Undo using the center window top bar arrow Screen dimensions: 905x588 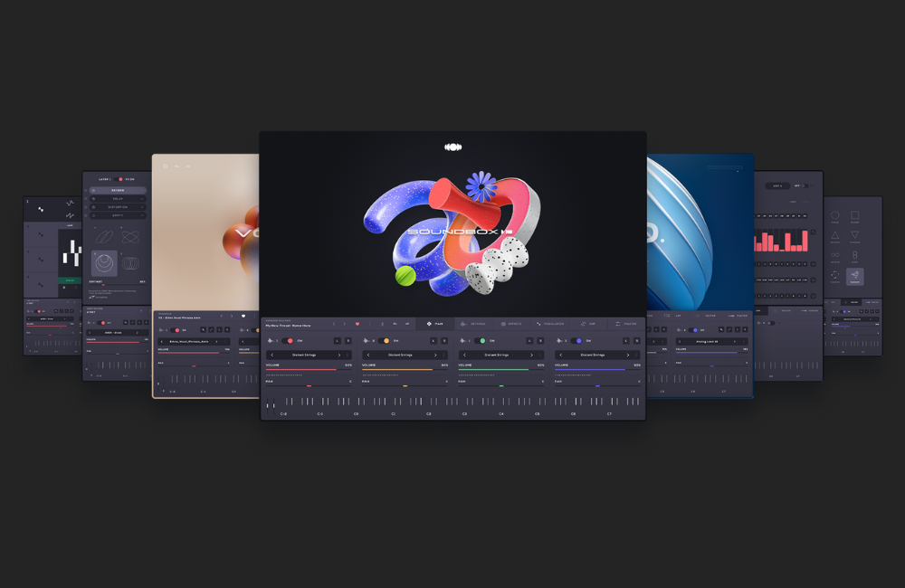(395, 324)
